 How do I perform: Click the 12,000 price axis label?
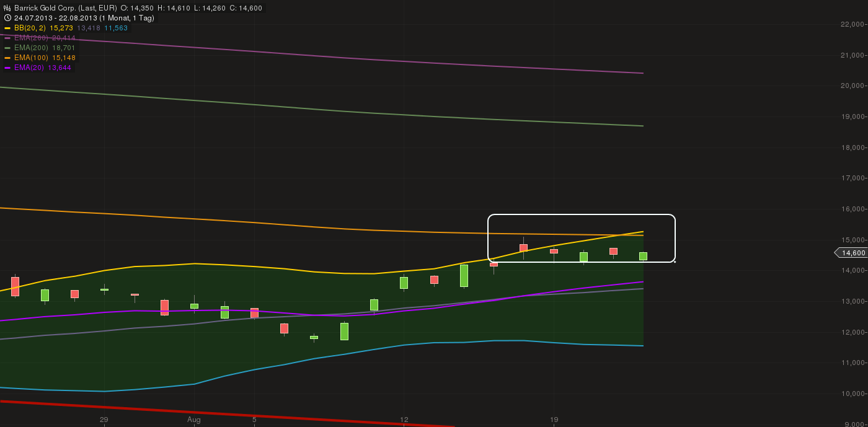852,332
